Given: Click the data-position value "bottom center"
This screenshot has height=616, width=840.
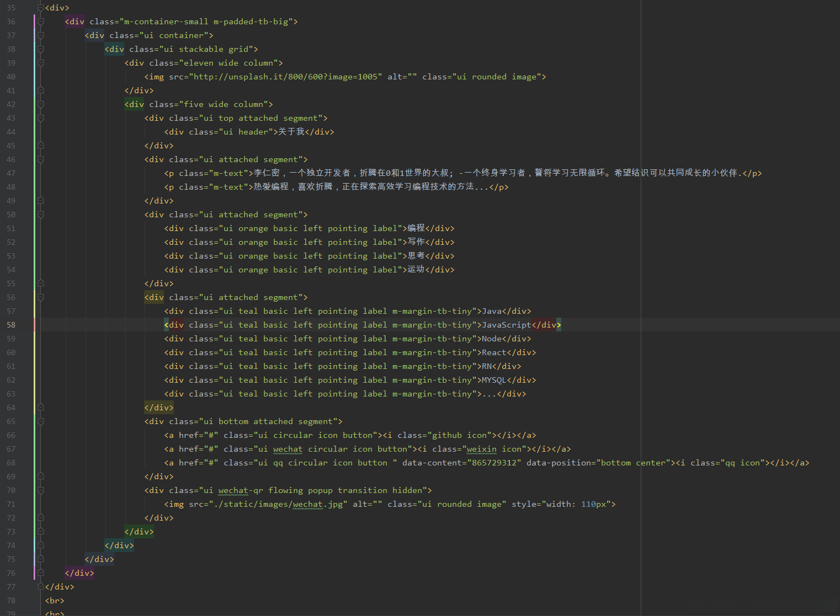Looking at the screenshot, I should click(634, 463).
